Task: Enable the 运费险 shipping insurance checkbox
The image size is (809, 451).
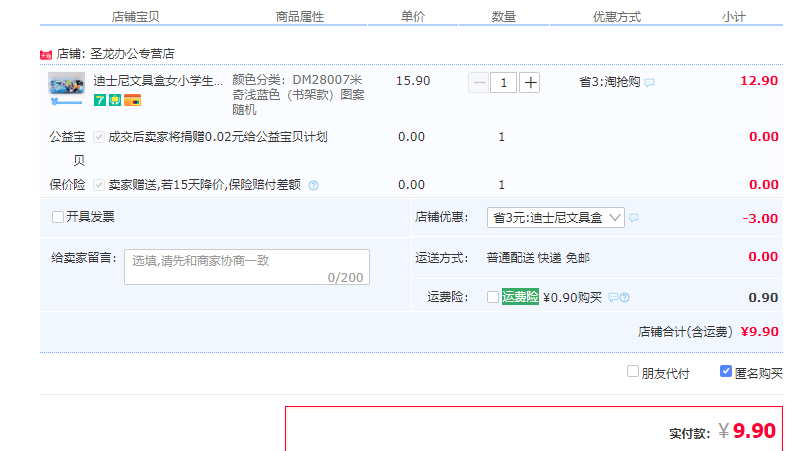Action: (493, 297)
